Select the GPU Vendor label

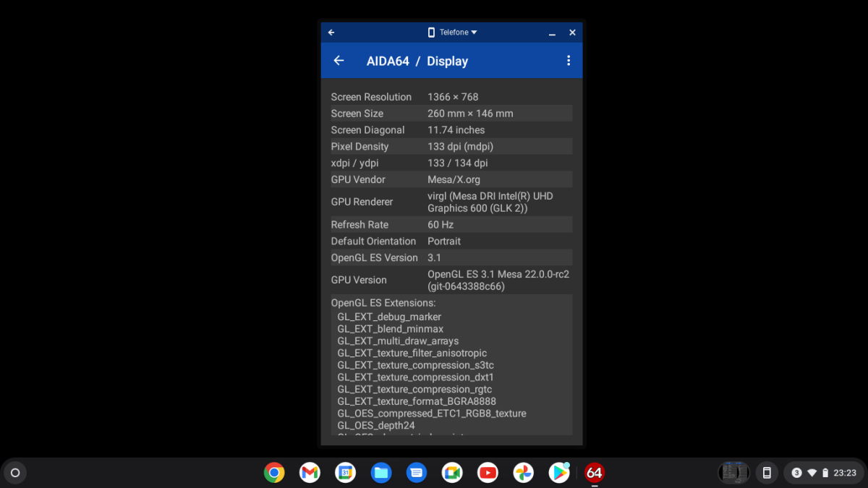click(358, 180)
